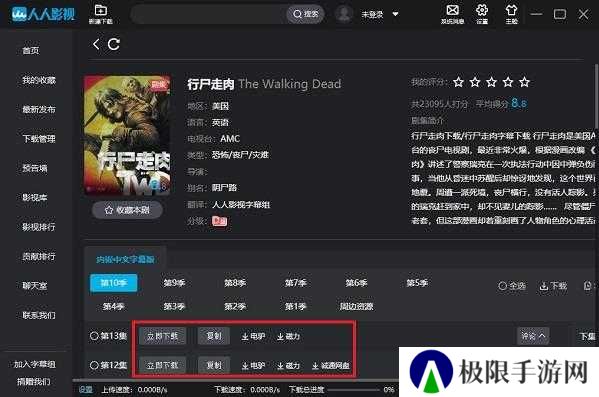This screenshot has width=599, height=397.
Task: Click 城通网盘 download for episode 12
Action: point(331,366)
